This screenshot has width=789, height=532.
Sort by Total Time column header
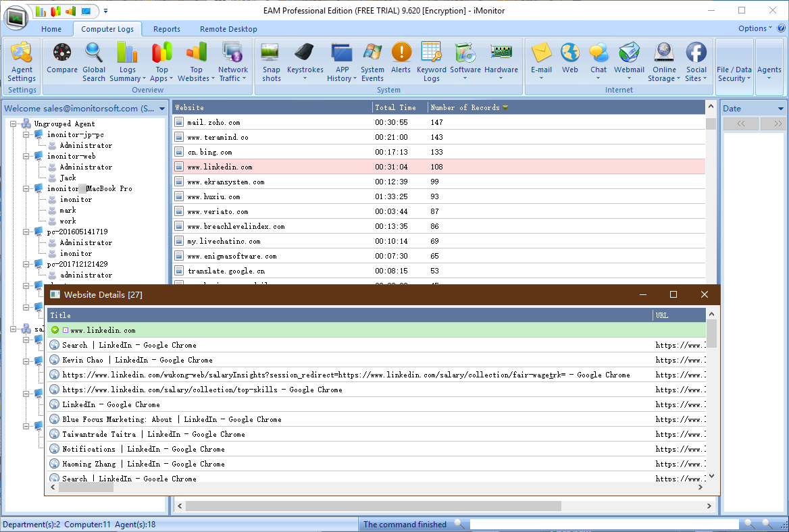click(400, 107)
